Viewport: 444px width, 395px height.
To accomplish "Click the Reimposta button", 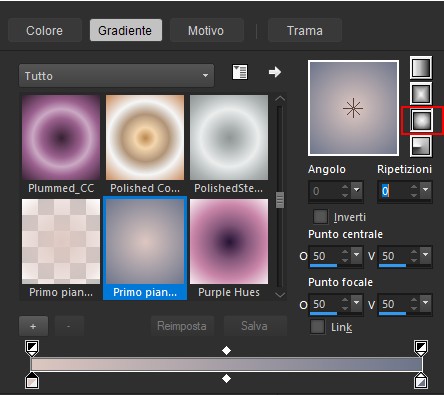I will (x=182, y=326).
